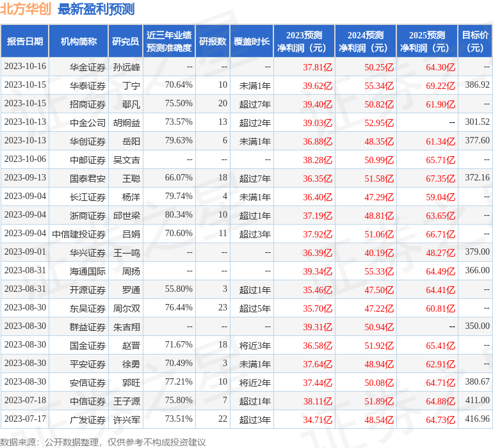Click the 2023-10-06 report date
The height and width of the screenshot is (448, 493).
click(x=25, y=159)
